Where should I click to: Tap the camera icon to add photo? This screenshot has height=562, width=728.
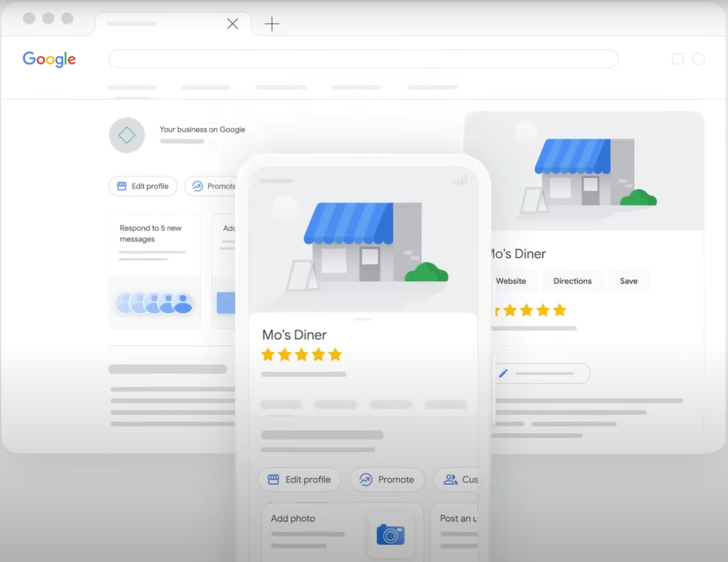pyautogui.click(x=390, y=535)
